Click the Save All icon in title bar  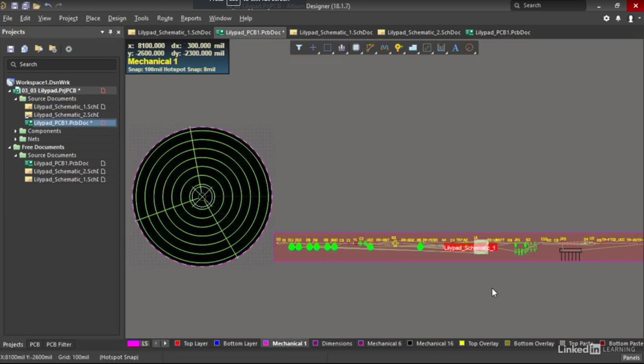(x=26, y=6)
